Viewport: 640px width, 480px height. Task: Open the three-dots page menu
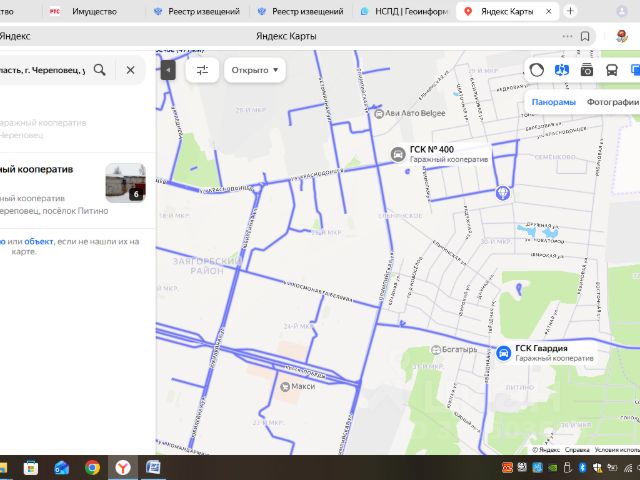click(x=567, y=36)
